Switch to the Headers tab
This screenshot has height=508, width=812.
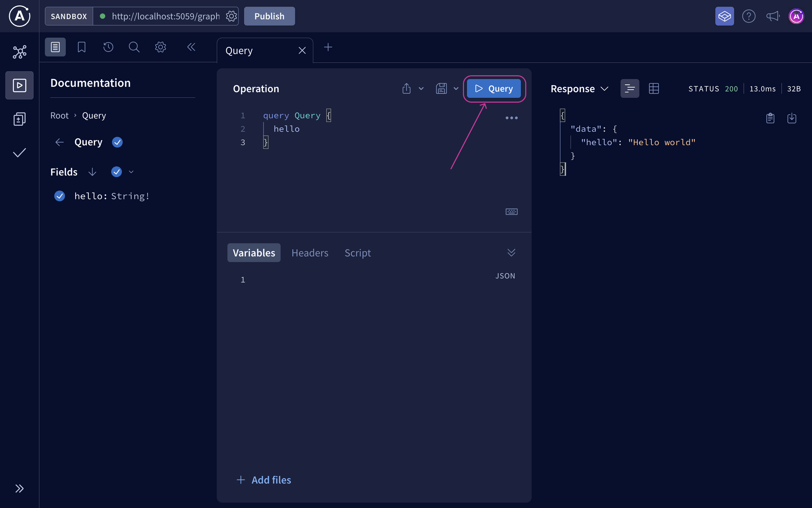click(x=310, y=253)
